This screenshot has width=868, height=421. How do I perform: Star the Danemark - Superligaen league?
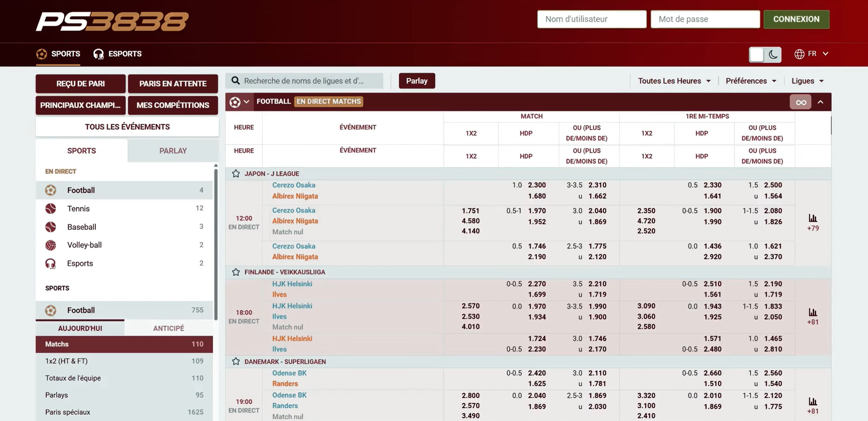point(235,361)
